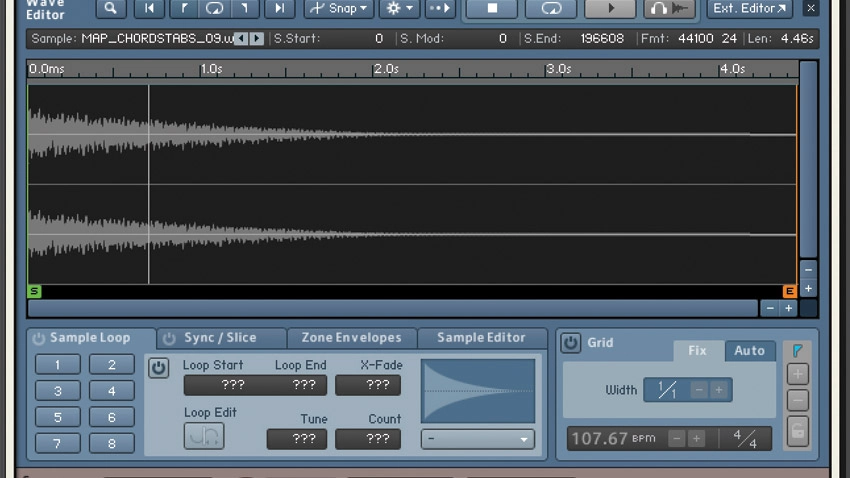Click the Count value field
850x478 pixels.
pyautogui.click(x=368, y=439)
